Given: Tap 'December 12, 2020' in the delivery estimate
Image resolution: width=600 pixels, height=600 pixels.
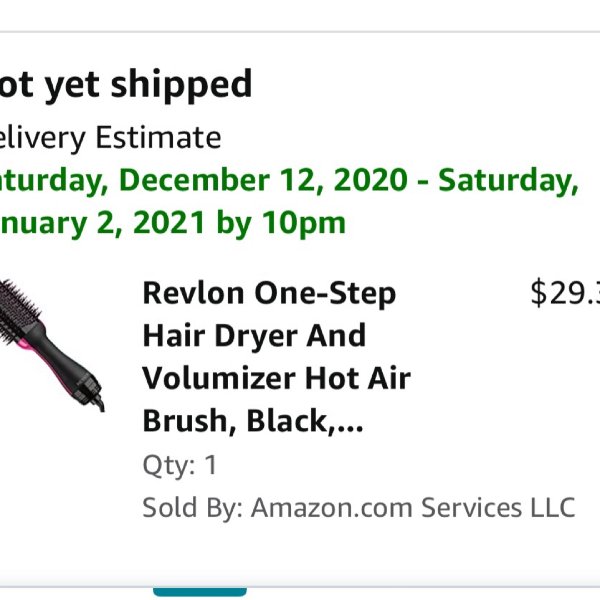Looking at the screenshot, I should tap(264, 180).
